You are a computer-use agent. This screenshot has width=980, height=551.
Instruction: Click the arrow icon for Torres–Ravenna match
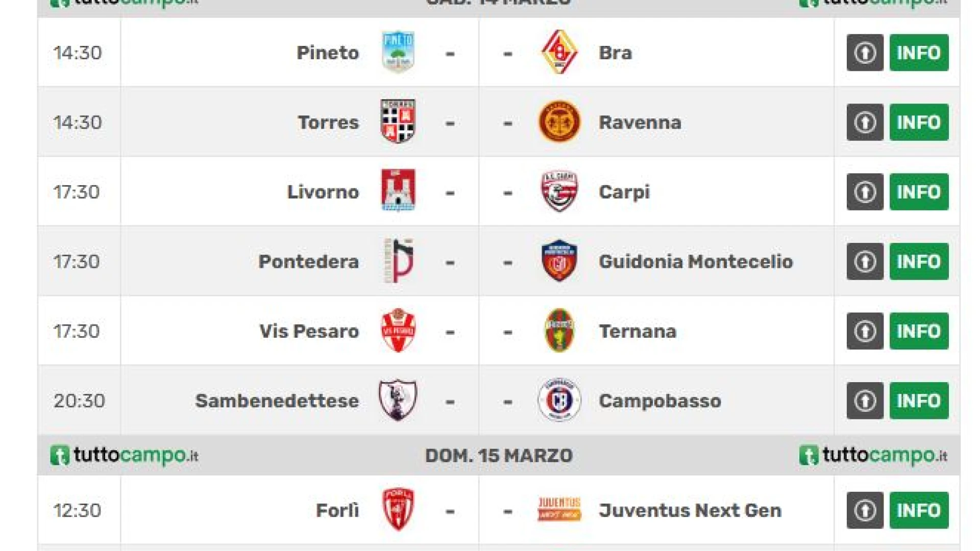pyautogui.click(x=865, y=122)
